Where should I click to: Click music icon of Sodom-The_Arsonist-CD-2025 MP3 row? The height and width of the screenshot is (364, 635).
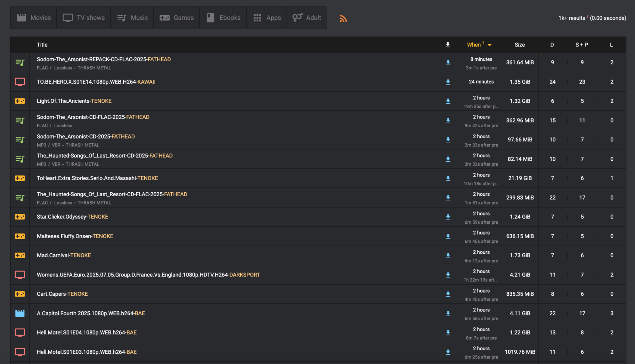click(20, 140)
